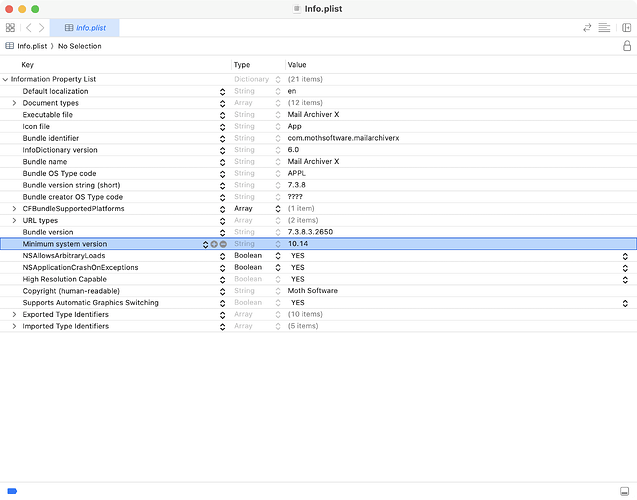
Task: Open key stepper for Copyright (human-readable)
Action: click(x=222, y=291)
